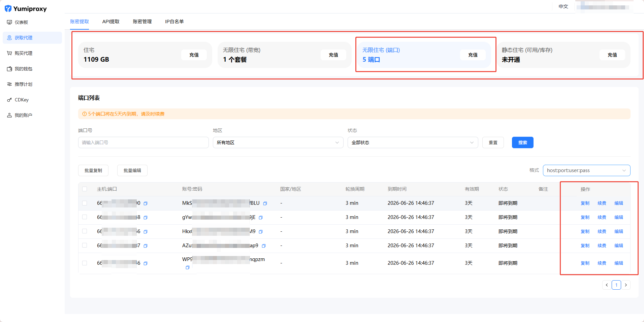Click the blue 搜索 search button

pyautogui.click(x=523, y=142)
